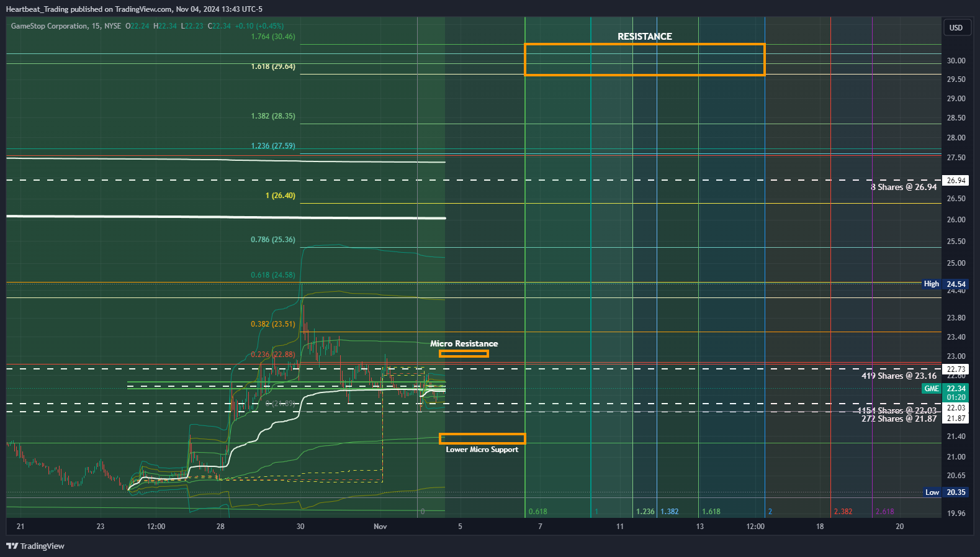This screenshot has height=557, width=980.
Task: Select the 0.236 (22.88) Fibonacci label
Action: coord(273,355)
